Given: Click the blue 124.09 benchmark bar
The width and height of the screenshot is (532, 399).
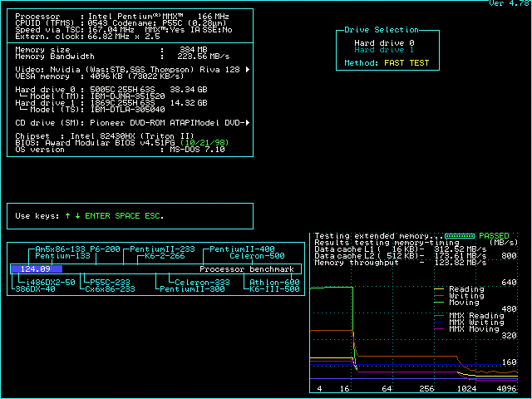Looking at the screenshot, I should pos(37,269).
